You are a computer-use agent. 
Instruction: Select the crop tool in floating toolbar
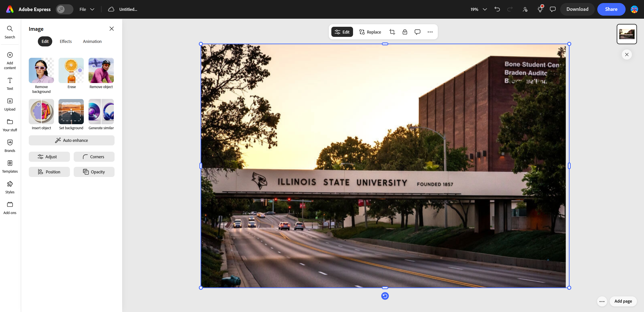(392, 32)
